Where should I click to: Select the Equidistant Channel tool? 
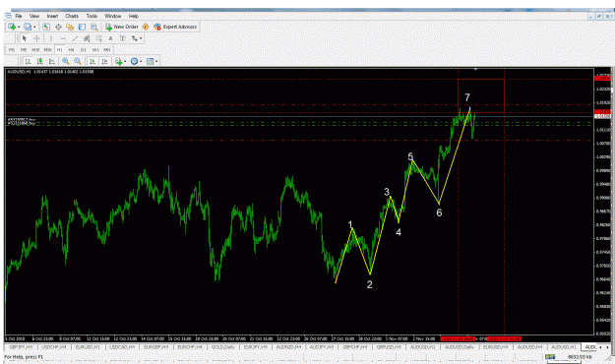click(87, 38)
